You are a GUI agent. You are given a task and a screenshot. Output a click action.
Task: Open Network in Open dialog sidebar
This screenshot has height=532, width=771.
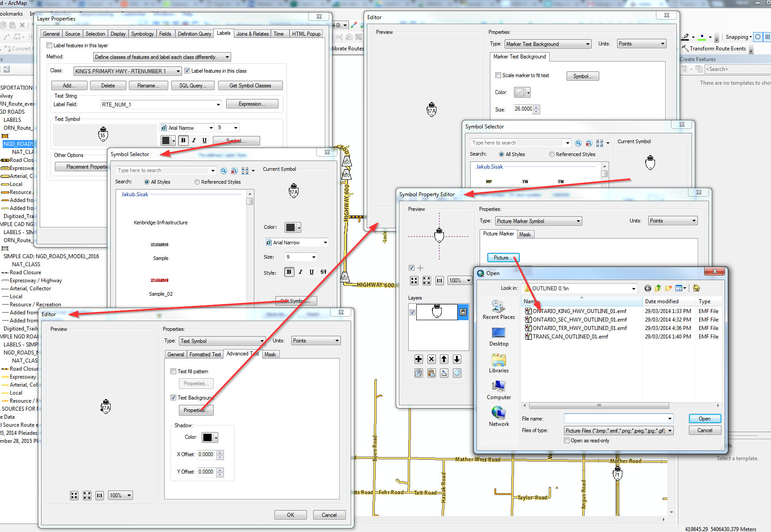498,417
